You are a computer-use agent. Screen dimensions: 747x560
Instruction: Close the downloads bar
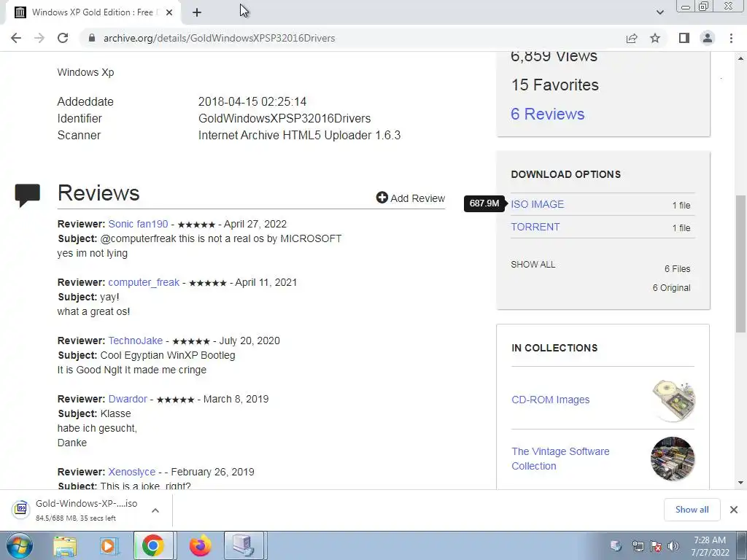[734, 510]
